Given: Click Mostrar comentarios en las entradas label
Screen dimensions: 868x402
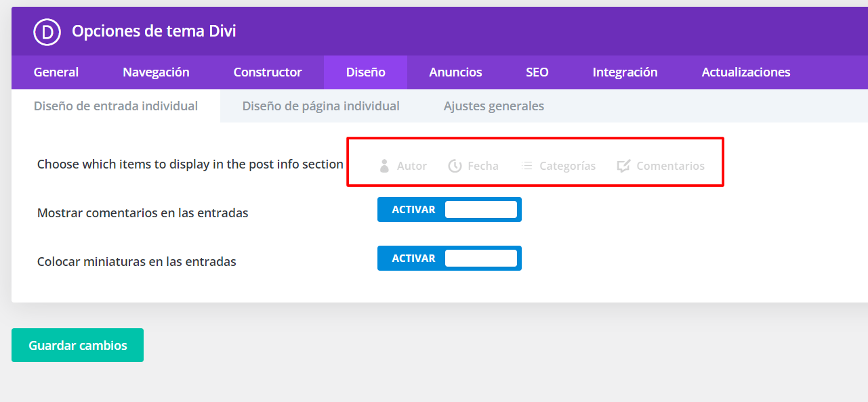Looking at the screenshot, I should 143,213.
